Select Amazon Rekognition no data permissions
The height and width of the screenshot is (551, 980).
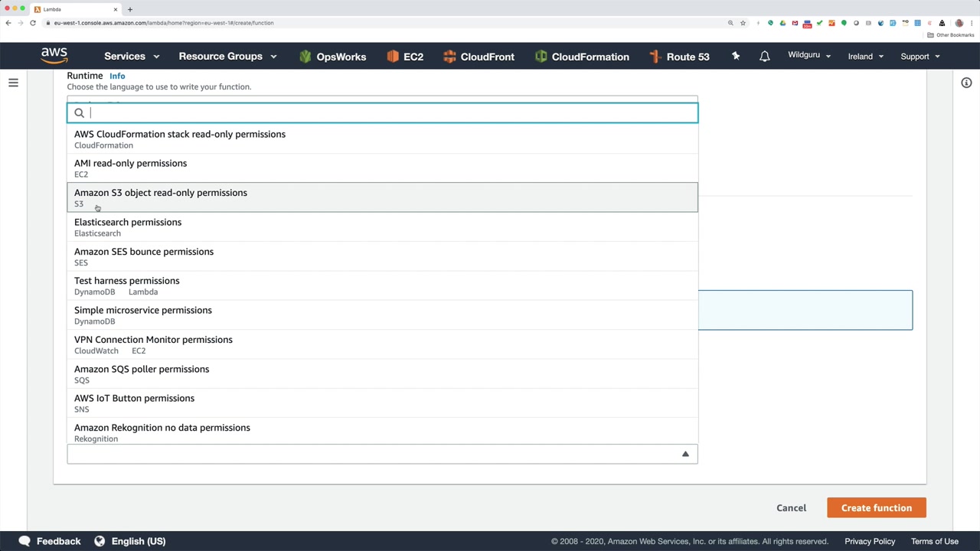tap(382, 432)
